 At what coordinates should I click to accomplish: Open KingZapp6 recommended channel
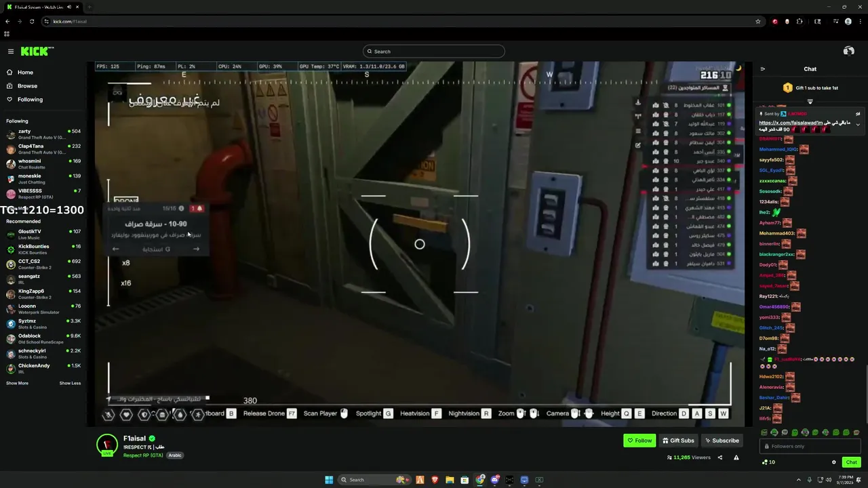43,294
